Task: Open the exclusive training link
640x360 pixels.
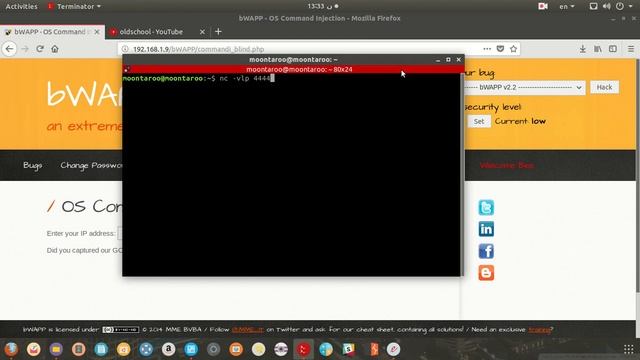Action: pyautogui.click(x=539, y=329)
